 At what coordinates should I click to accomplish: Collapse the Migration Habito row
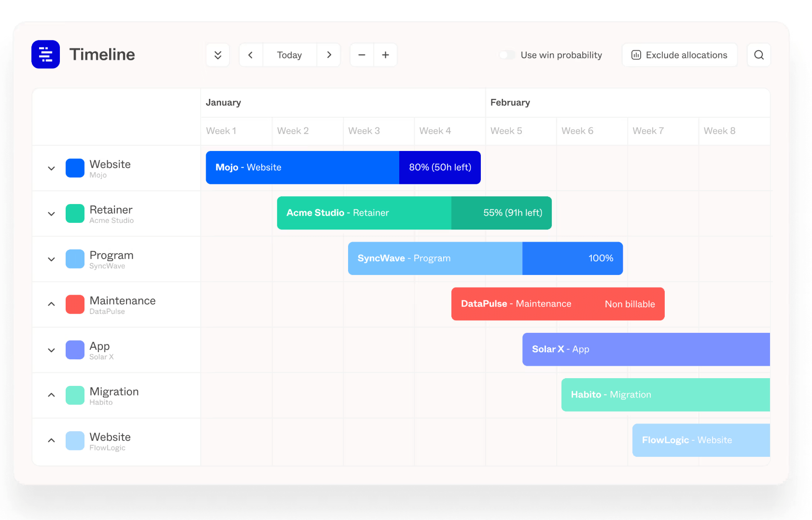point(52,395)
